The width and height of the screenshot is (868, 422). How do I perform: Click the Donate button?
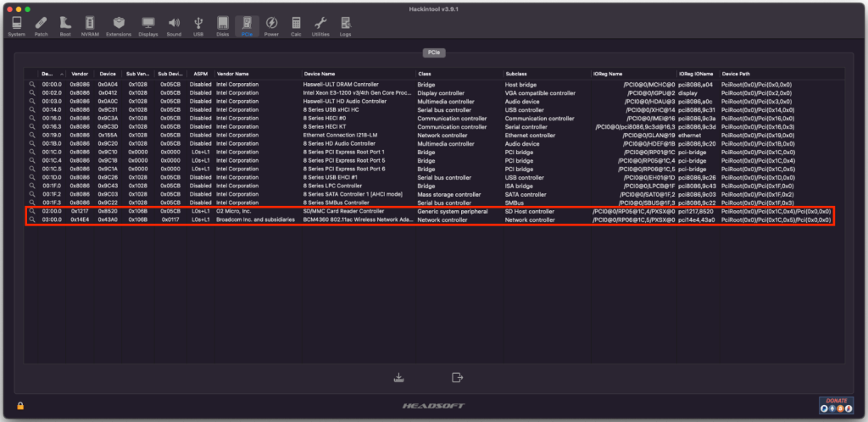click(836, 404)
